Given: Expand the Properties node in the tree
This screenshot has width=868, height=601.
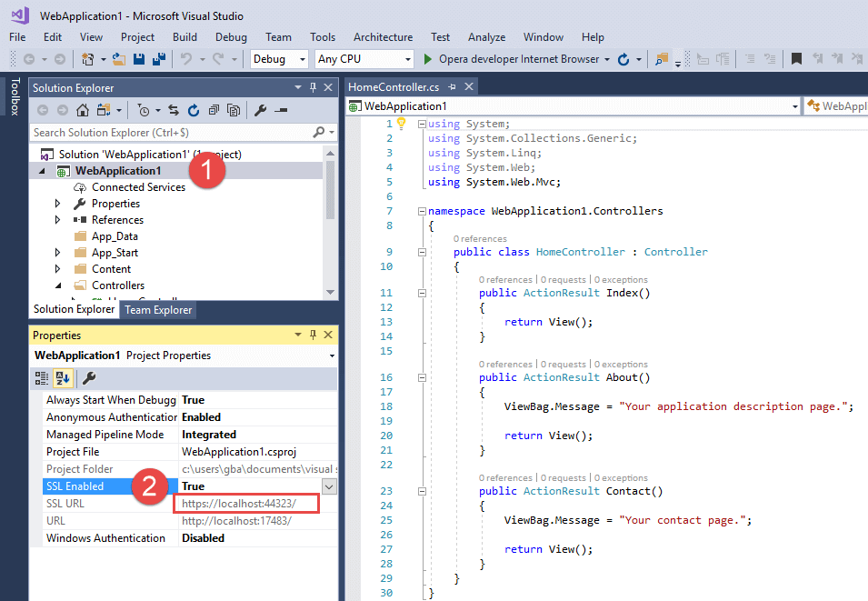Looking at the screenshot, I should point(57,204).
